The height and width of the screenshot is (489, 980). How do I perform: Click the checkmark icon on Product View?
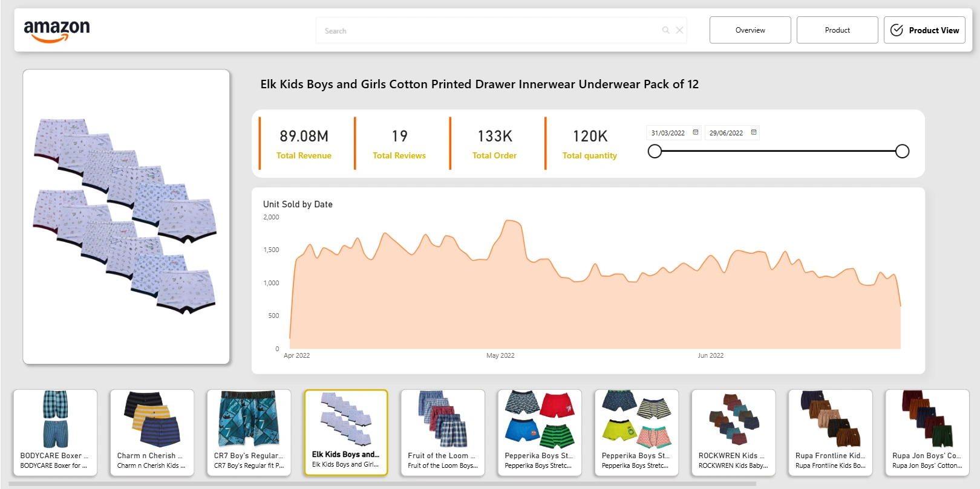point(897,30)
